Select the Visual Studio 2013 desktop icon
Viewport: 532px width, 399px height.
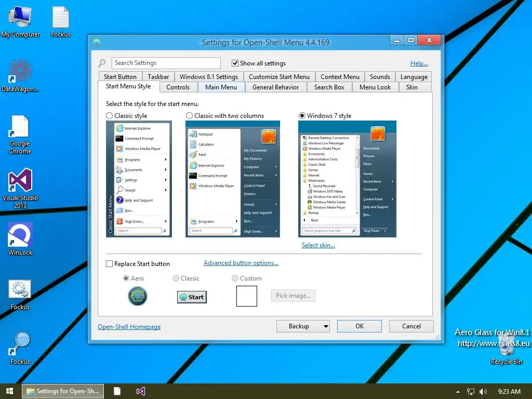[x=20, y=188]
